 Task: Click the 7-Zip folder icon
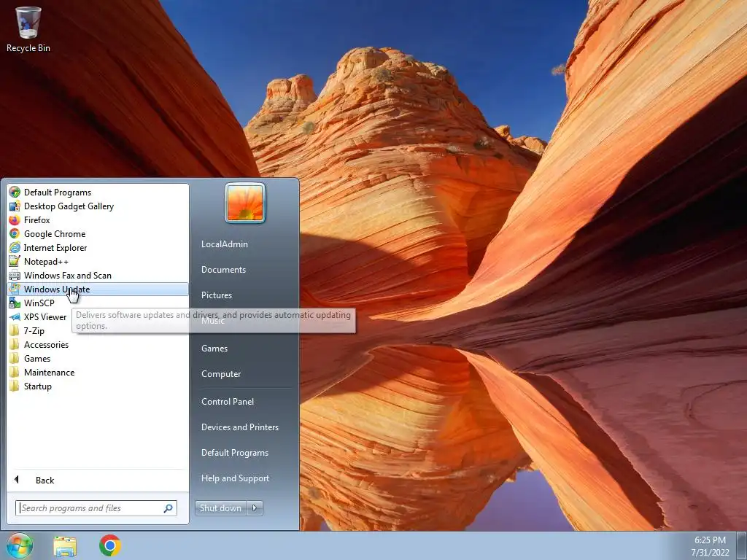15,331
